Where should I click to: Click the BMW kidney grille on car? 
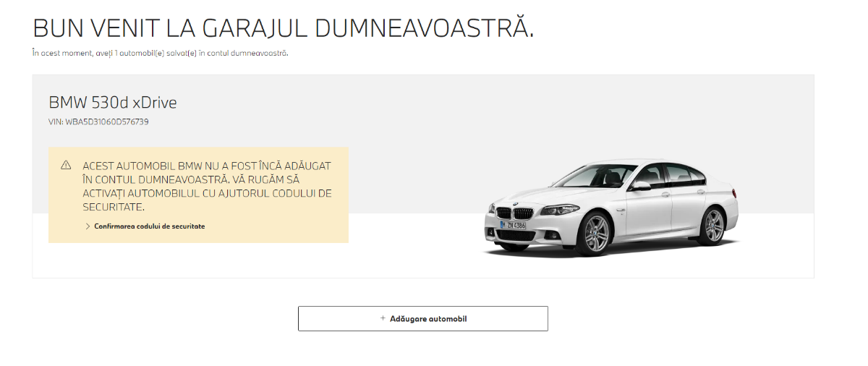click(514, 213)
